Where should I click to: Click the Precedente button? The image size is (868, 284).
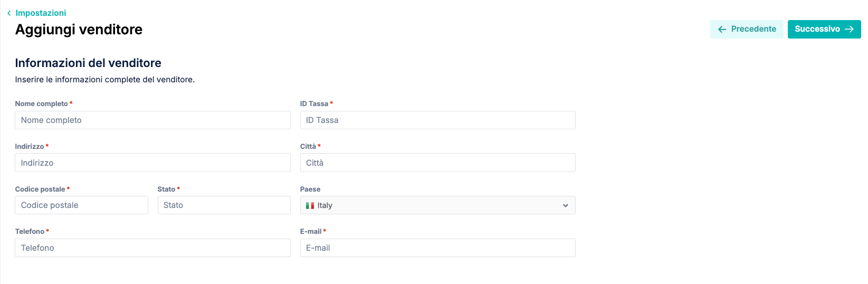(x=747, y=29)
